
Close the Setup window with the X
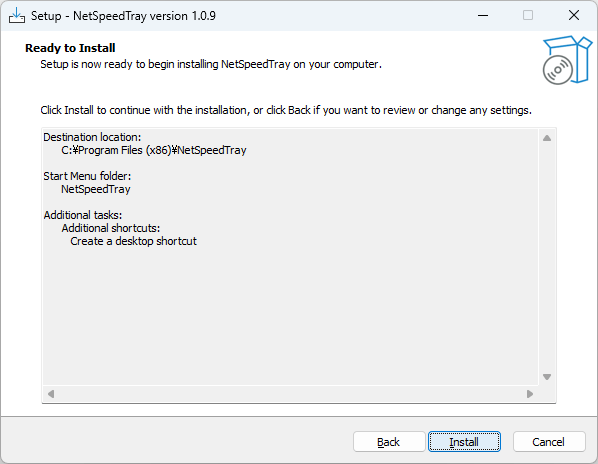coord(574,16)
